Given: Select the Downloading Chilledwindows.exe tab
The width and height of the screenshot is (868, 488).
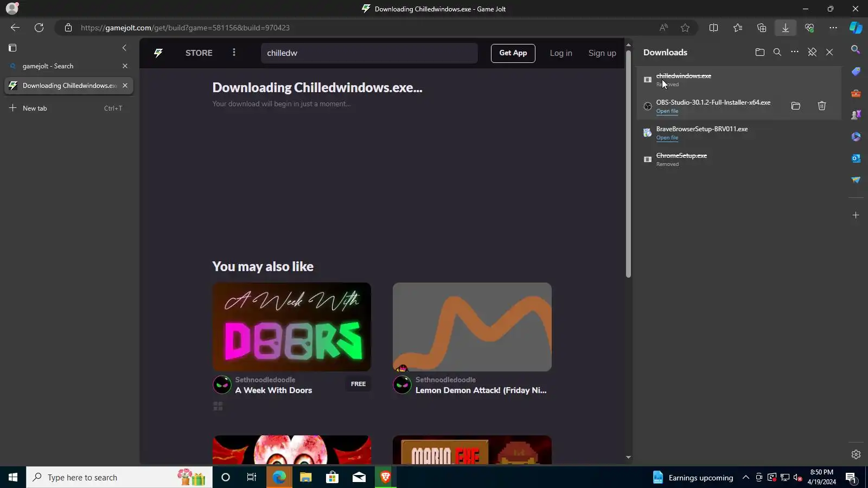Looking at the screenshot, I should click(69, 86).
